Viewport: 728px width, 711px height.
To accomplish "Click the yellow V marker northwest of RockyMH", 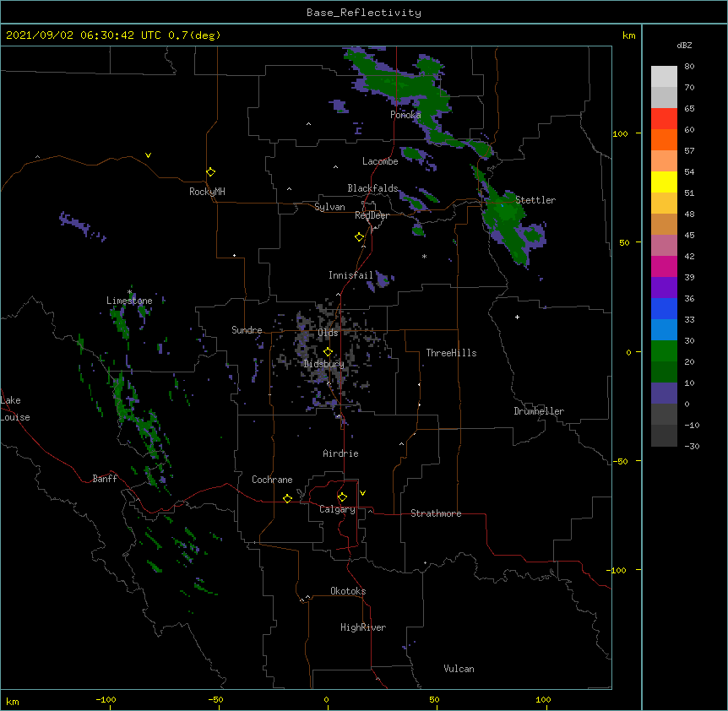I will click(148, 155).
